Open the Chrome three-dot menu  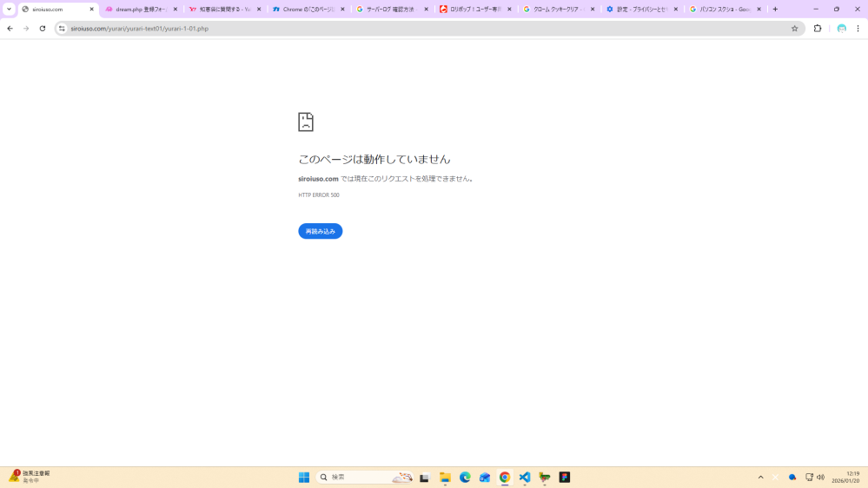pyautogui.click(x=858, y=28)
